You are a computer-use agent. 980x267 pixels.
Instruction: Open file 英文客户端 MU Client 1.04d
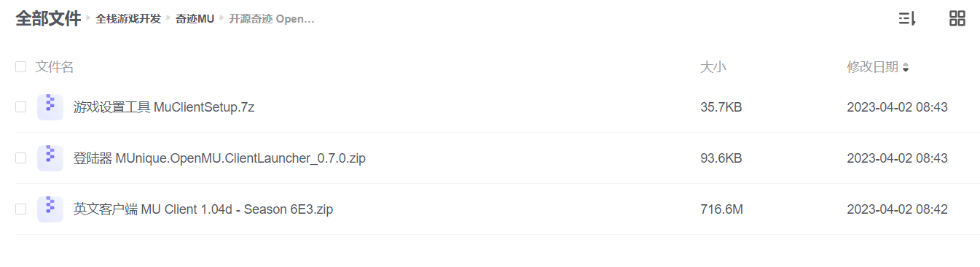[x=203, y=209]
